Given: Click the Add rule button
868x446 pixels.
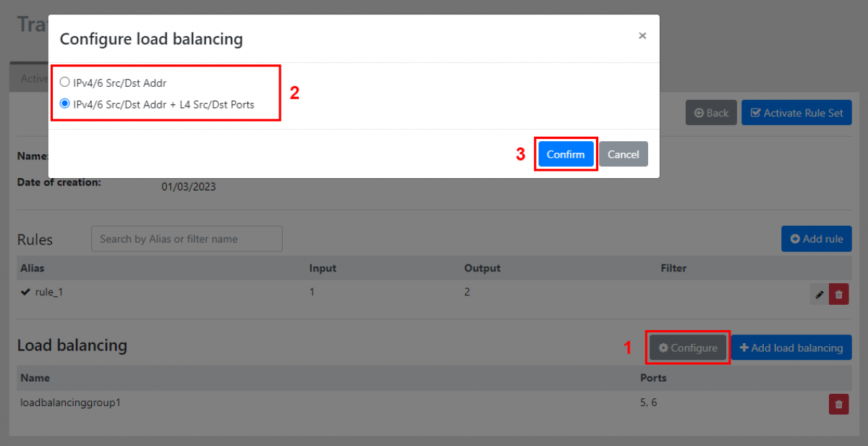Looking at the screenshot, I should tap(816, 239).
